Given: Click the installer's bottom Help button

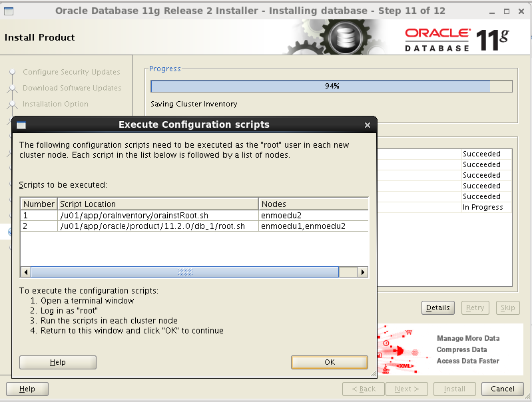Looking at the screenshot, I should click(27, 389).
